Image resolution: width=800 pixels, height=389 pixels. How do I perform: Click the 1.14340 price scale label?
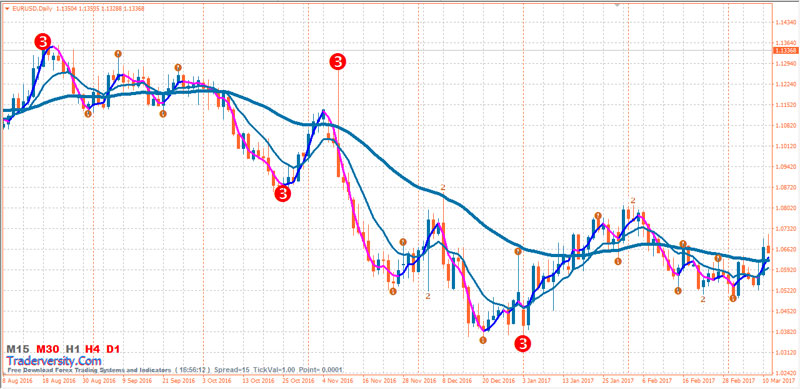(x=786, y=22)
